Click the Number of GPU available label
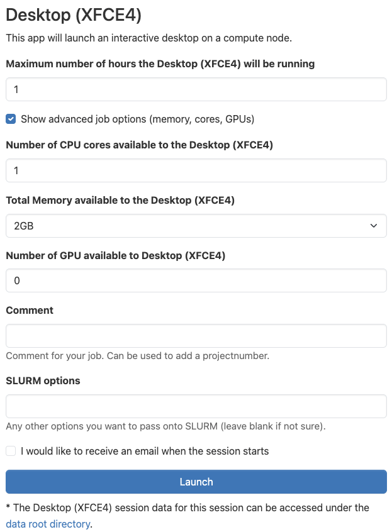 pos(115,255)
